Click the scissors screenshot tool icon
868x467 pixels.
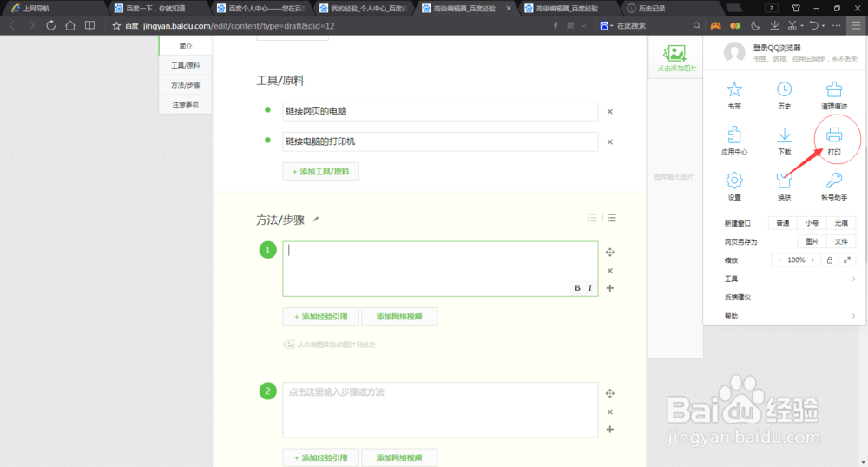(x=792, y=25)
